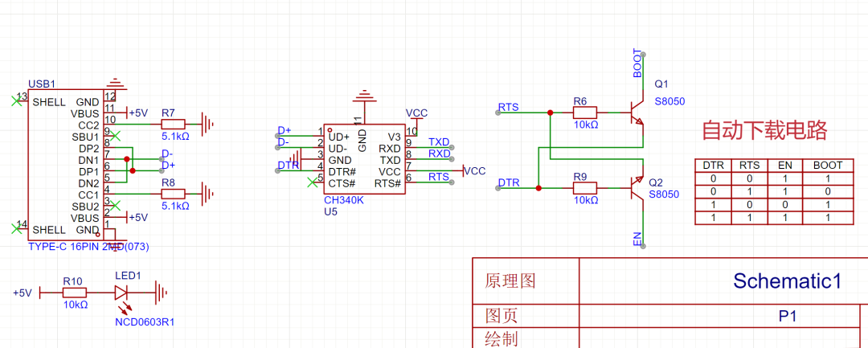
Task: Click the +5V power flag feeding R10
Action: [x=27, y=293]
